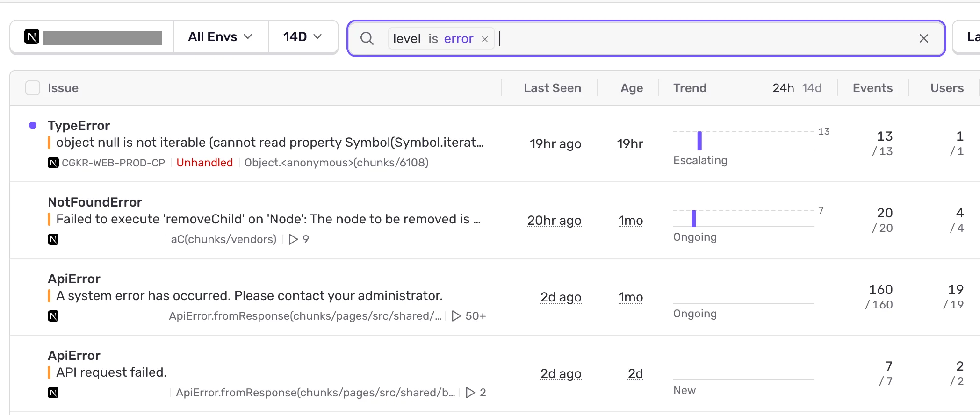The image size is (980, 415).
Task: Open replays icon for NotFoundError issue
Action: [x=293, y=239]
